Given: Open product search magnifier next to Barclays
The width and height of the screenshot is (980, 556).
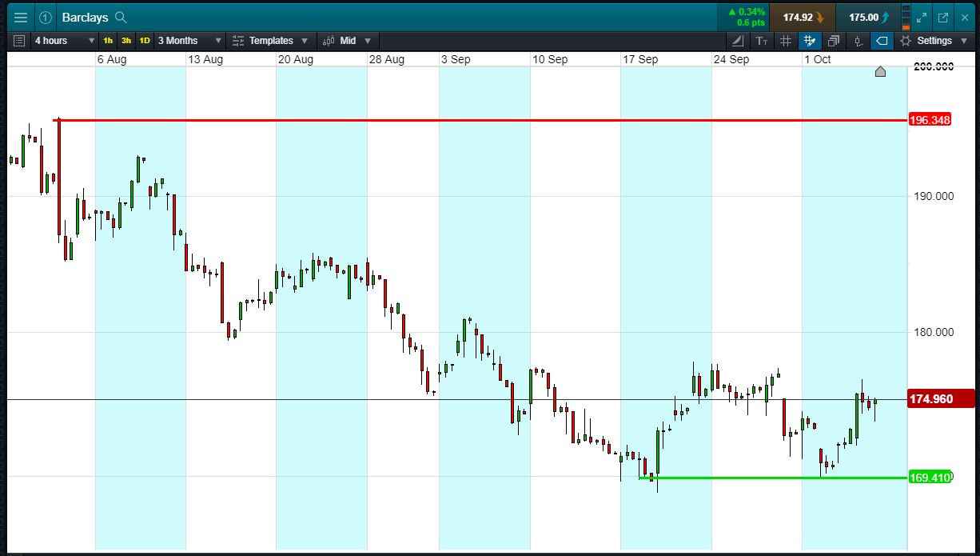Looking at the screenshot, I should [x=121, y=17].
